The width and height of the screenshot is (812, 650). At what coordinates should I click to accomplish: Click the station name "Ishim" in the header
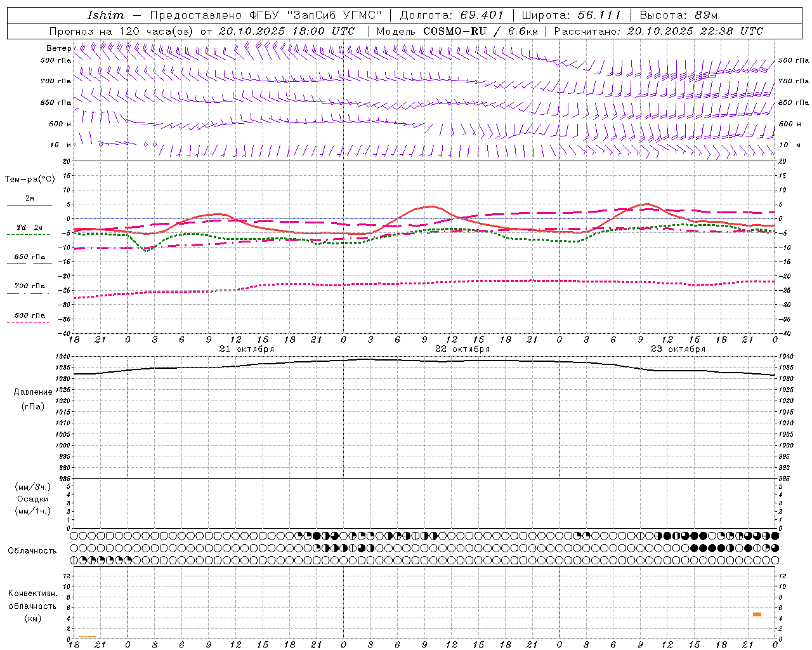click(x=107, y=15)
